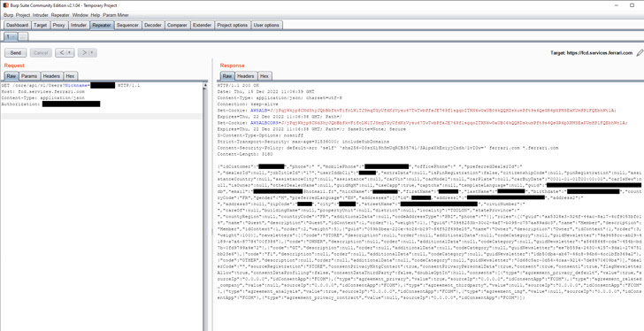Open the Params tab in Request panel
The height and width of the screenshot is (331, 644).
pyautogui.click(x=29, y=76)
